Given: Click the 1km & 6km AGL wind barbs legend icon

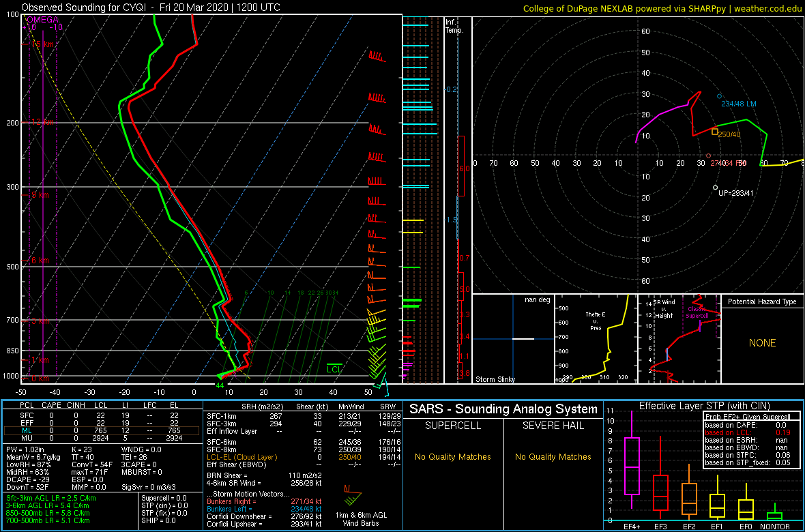Looking at the screenshot, I should click(x=353, y=495).
